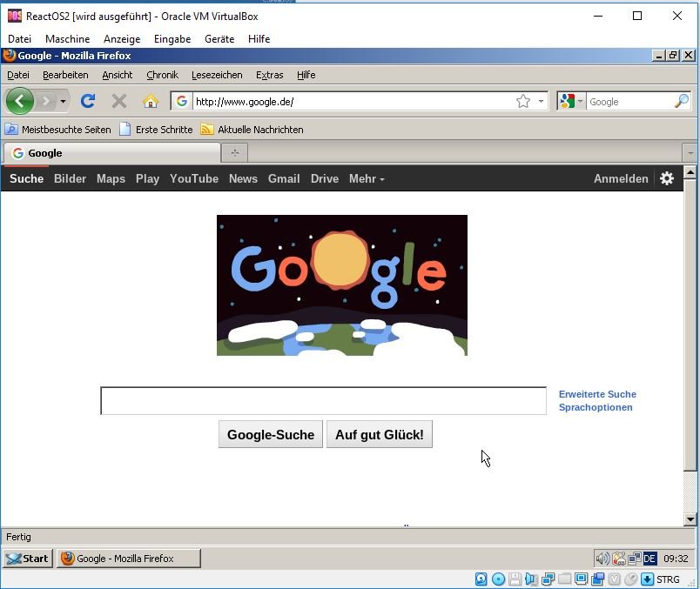Open Erweiterte Suche link
This screenshot has height=589, width=700.
point(597,394)
